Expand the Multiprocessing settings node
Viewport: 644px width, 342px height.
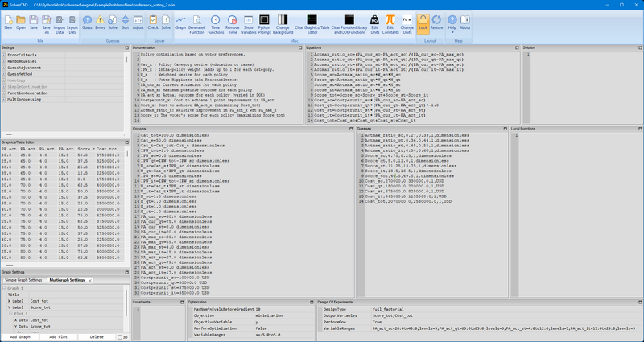point(4,99)
